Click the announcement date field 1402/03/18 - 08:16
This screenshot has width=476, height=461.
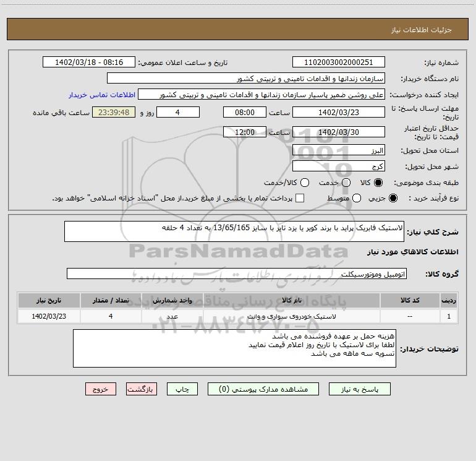point(88,62)
